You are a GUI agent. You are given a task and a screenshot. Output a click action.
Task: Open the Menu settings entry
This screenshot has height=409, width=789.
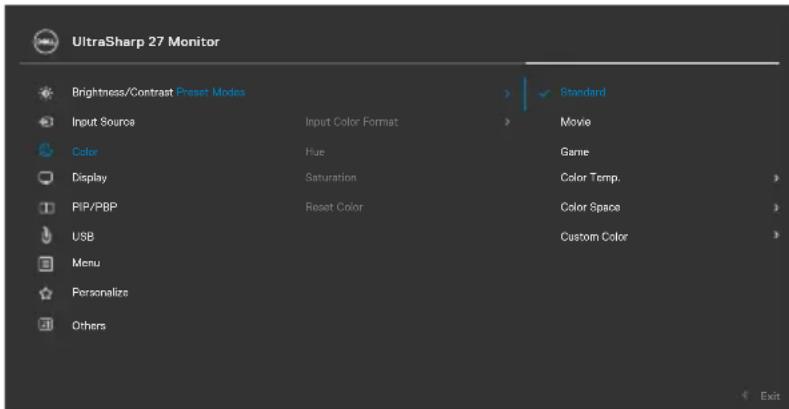(x=86, y=263)
